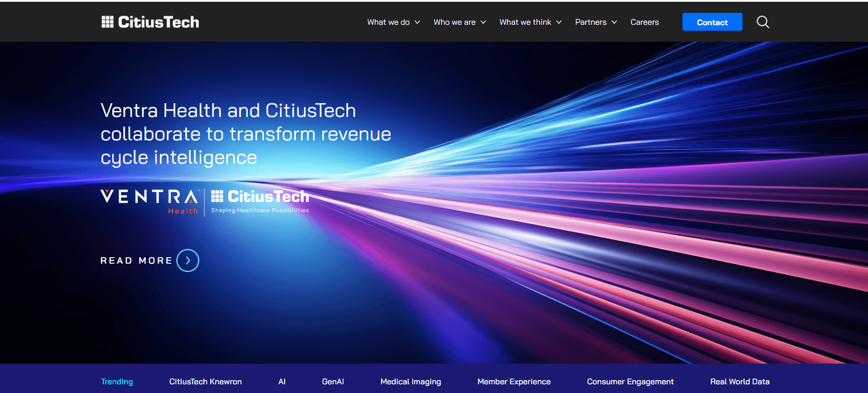Click the CitiusTech logo in header
Screen dimensions: 868x393
(150, 22)
